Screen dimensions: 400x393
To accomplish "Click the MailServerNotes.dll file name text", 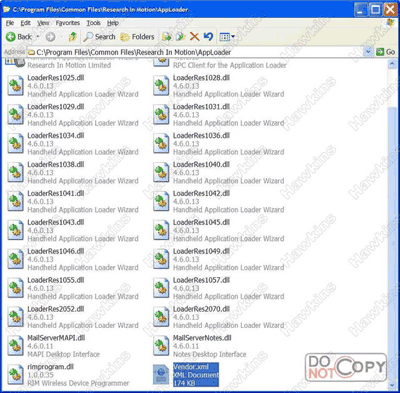I will [202, 338].
